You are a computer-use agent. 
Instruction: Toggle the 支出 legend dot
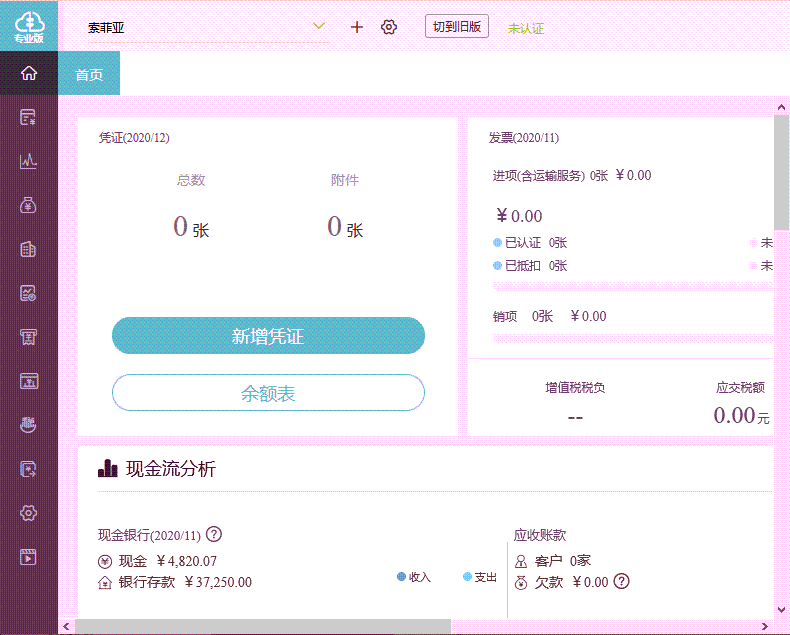point(467,577)
